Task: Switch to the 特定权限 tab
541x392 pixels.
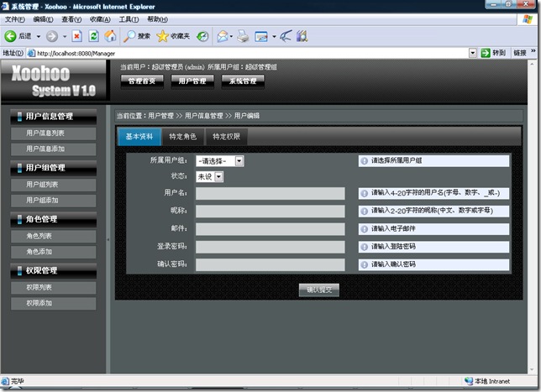Action: (227, 136)
